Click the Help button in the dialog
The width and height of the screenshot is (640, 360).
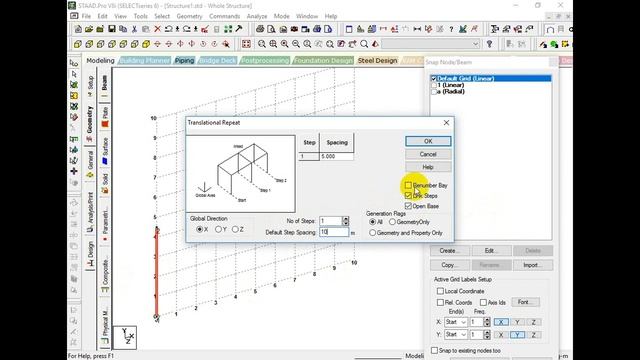428,167
